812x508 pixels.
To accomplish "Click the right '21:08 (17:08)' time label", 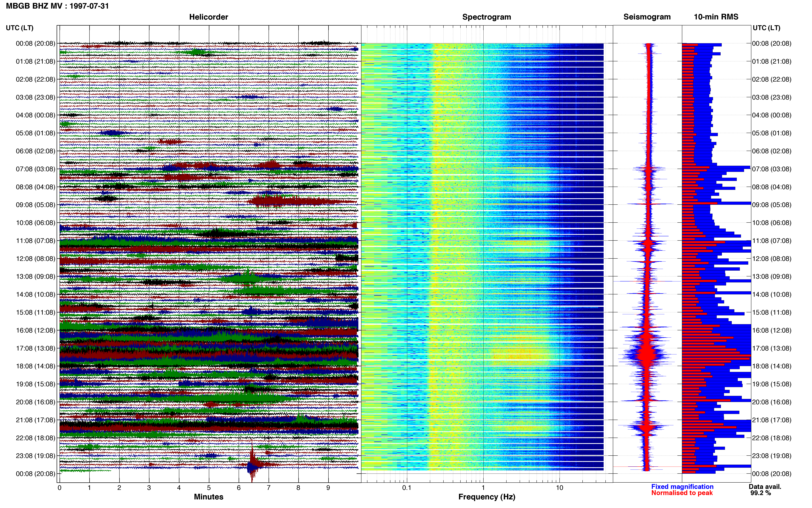I will pyautogui.click(x=772, y=420).
